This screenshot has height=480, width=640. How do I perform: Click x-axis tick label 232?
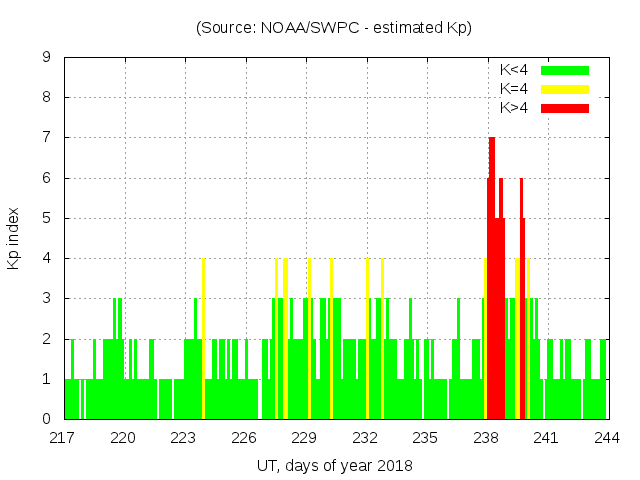(x=365, y=437)
